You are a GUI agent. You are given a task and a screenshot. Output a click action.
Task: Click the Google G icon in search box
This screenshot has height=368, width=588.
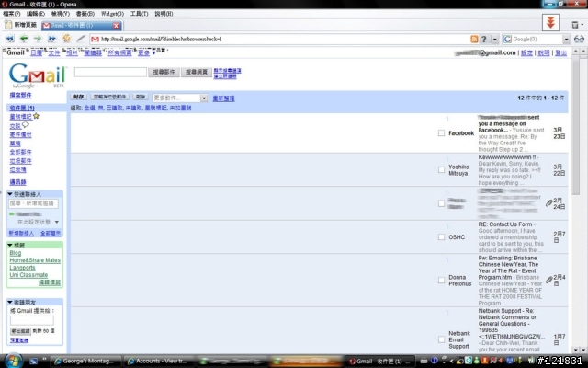[x=507, y=39]
